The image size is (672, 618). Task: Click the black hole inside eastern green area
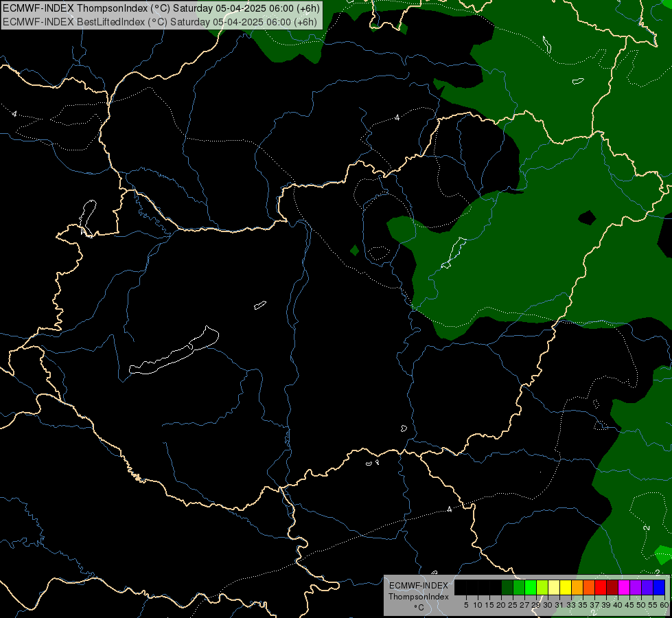click(x=587, y=218)
